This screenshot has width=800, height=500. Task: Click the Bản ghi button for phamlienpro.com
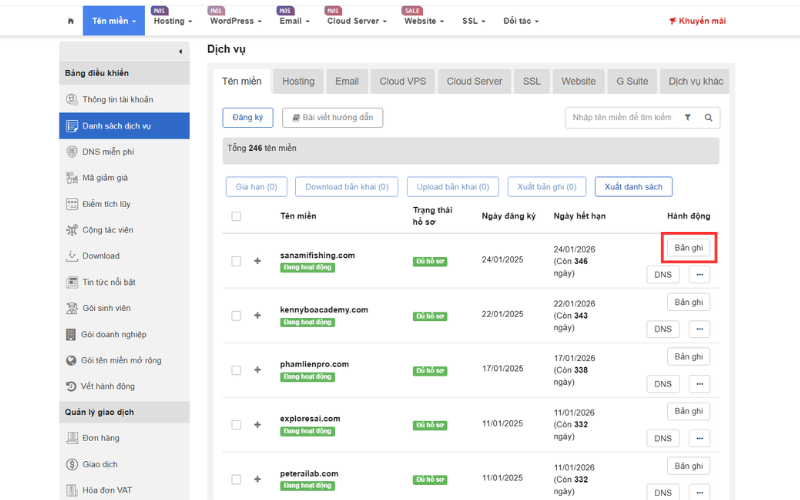(689, 357)
